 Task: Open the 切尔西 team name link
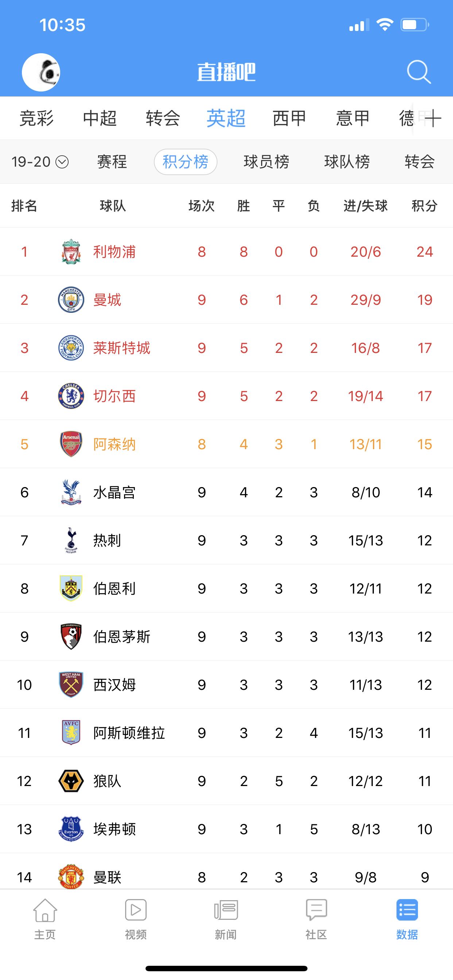point(115,396)
